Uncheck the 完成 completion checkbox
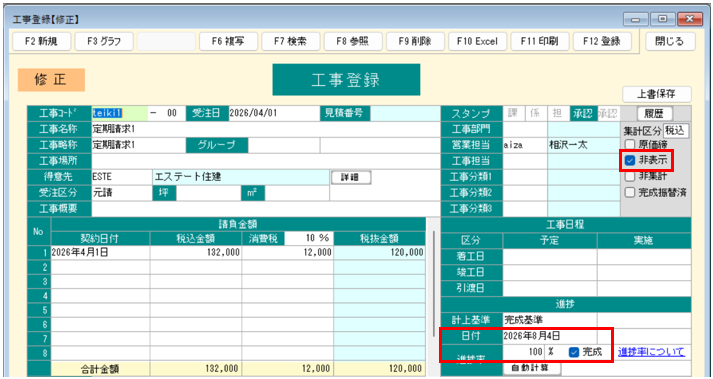Viewport: 713px width, 379px height. click(x=574, y=352)
